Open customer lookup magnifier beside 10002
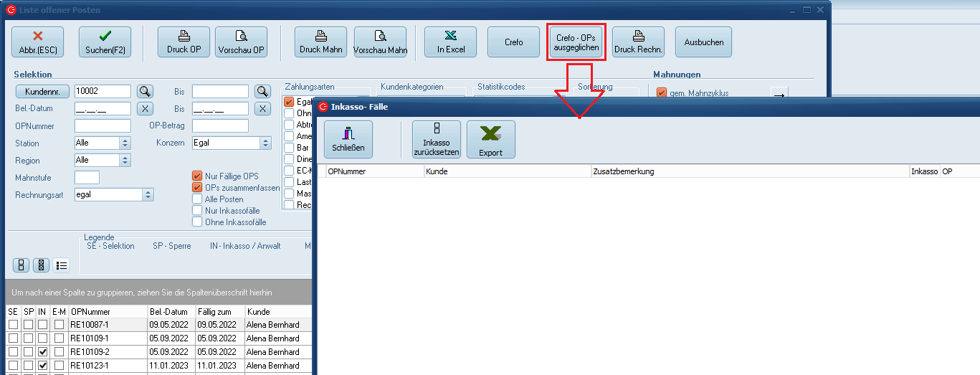This screenshot has height=375, width=980. (x=146, y=91)
